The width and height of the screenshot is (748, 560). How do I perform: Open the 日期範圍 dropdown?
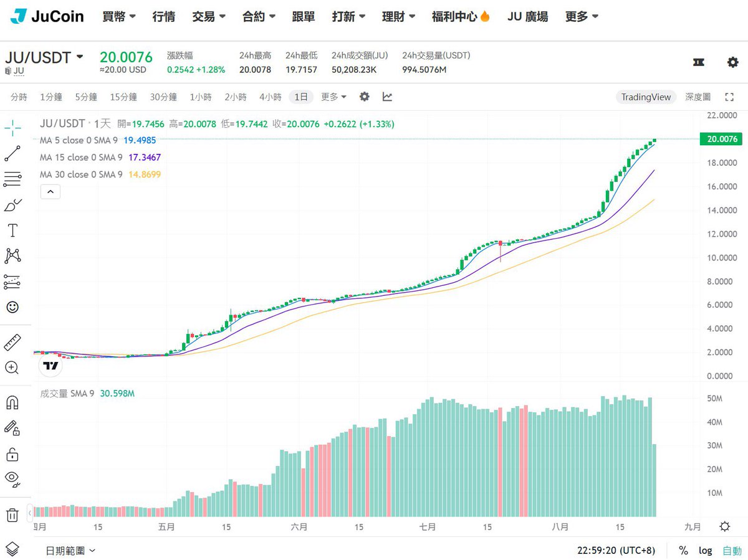pos(70,551)
